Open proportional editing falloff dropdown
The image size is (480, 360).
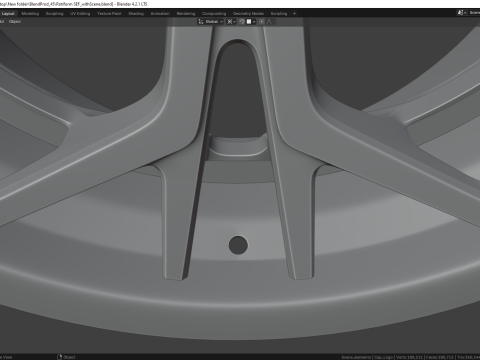270,22
